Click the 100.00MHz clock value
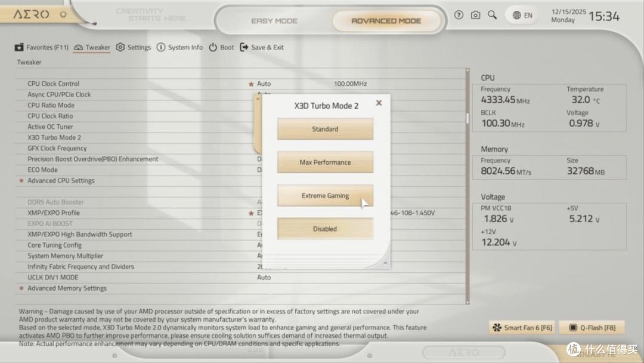 351,84
